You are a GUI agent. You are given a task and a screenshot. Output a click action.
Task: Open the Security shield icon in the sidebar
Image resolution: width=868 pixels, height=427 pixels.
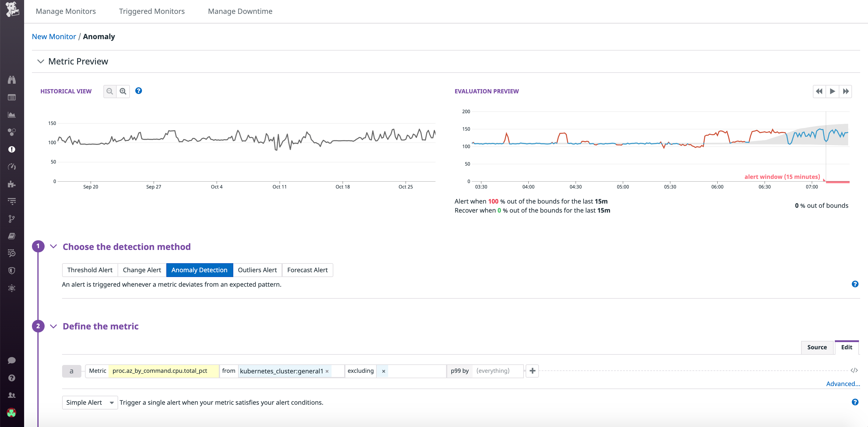12,270
